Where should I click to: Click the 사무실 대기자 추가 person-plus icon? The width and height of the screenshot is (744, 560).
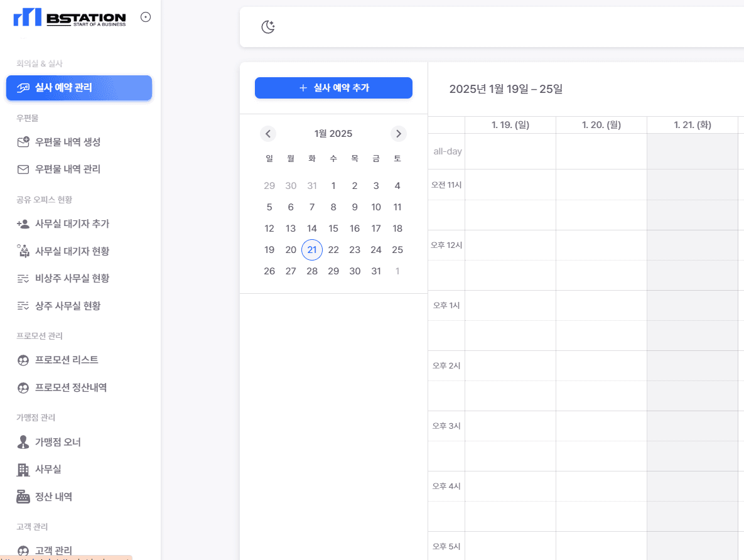pyautogui.click(x=23, y=224)
